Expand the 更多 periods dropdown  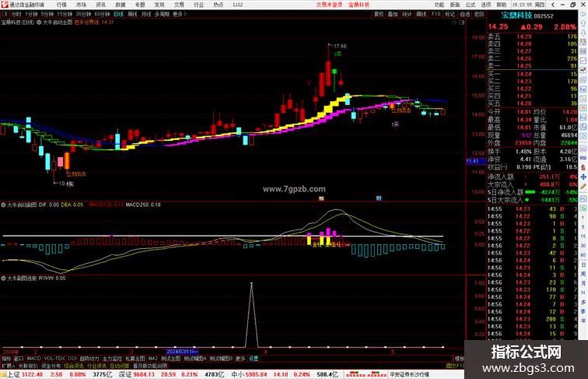pos(179,14)
